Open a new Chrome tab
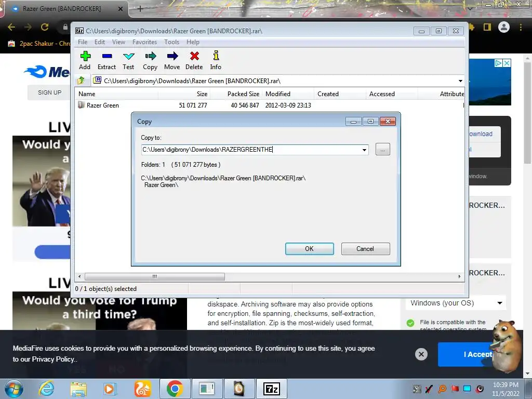This screenshot has height=399, width=532. 140,9
